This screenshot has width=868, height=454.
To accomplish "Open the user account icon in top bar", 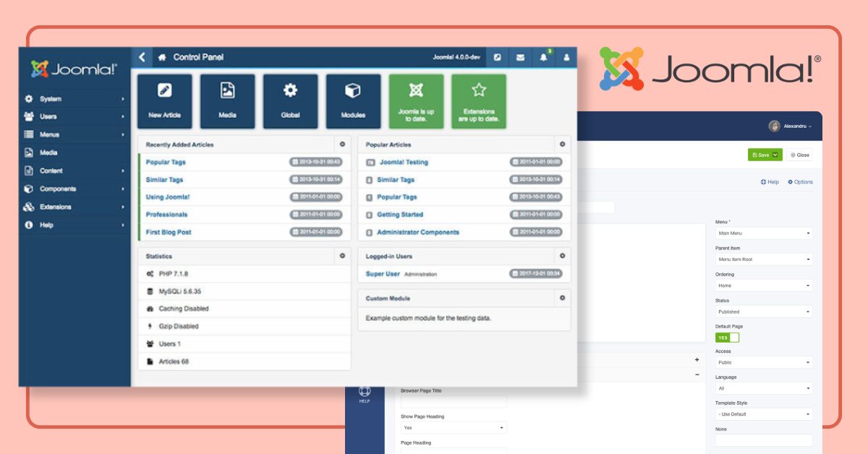I will [x=566, y=57].
